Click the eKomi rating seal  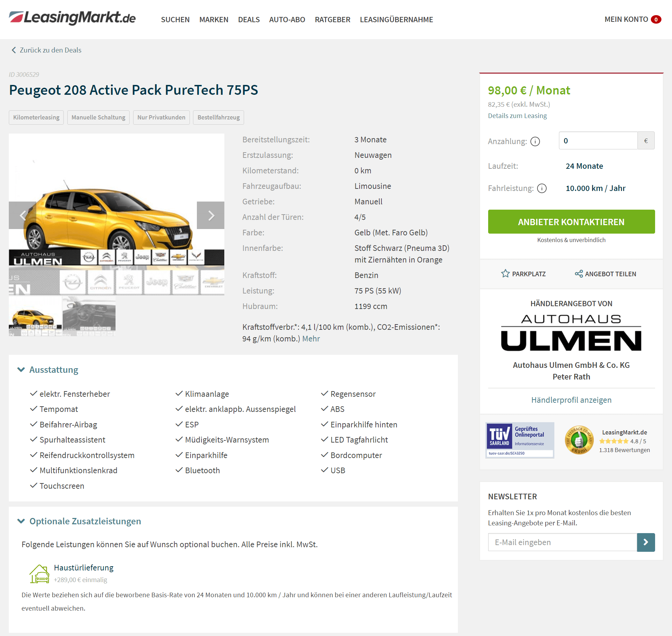(x=579, y=440)
